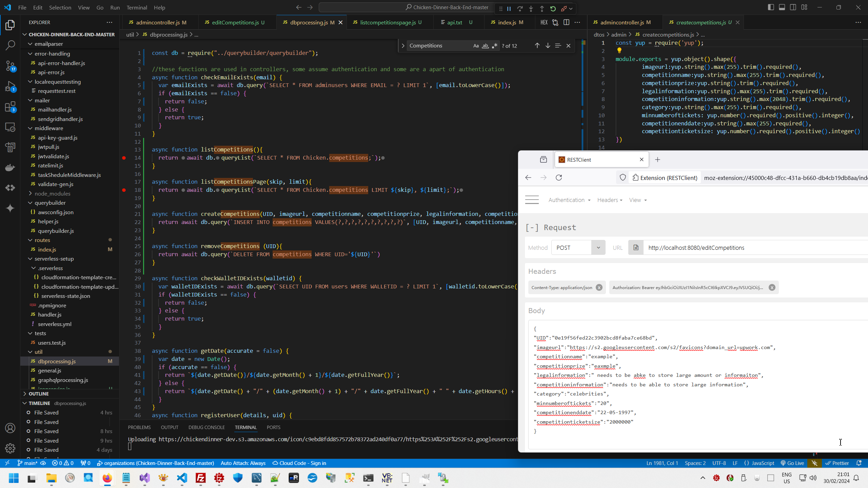Go to next match arrow in find widget
The width and height of the screenshot is (868, 488).
click(x=548, y=45)
